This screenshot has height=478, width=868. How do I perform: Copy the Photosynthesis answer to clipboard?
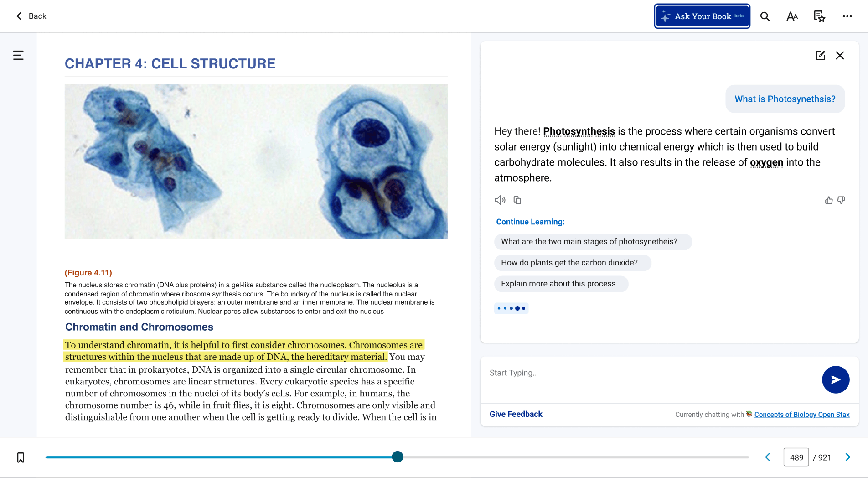[x=517, y=200]
